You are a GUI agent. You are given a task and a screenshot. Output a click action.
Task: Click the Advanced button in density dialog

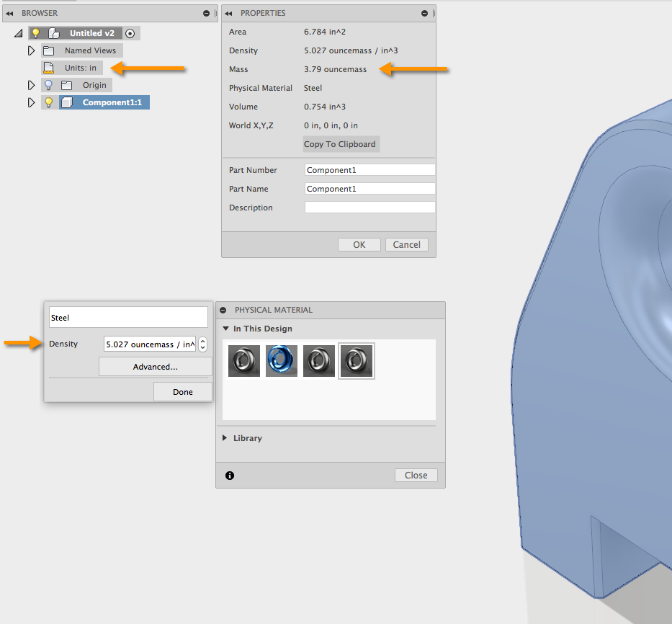pos(155,366)
